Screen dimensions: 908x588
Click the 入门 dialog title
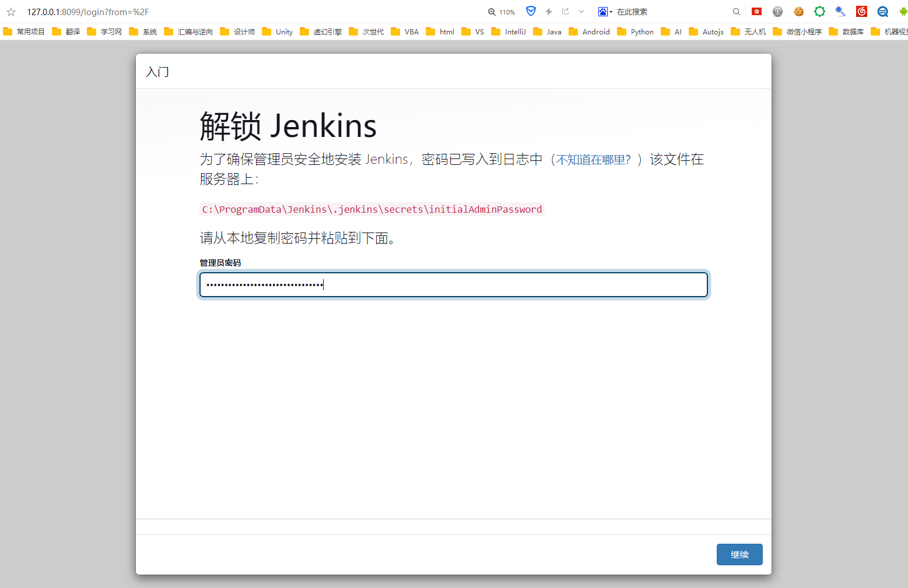(157, 72)
